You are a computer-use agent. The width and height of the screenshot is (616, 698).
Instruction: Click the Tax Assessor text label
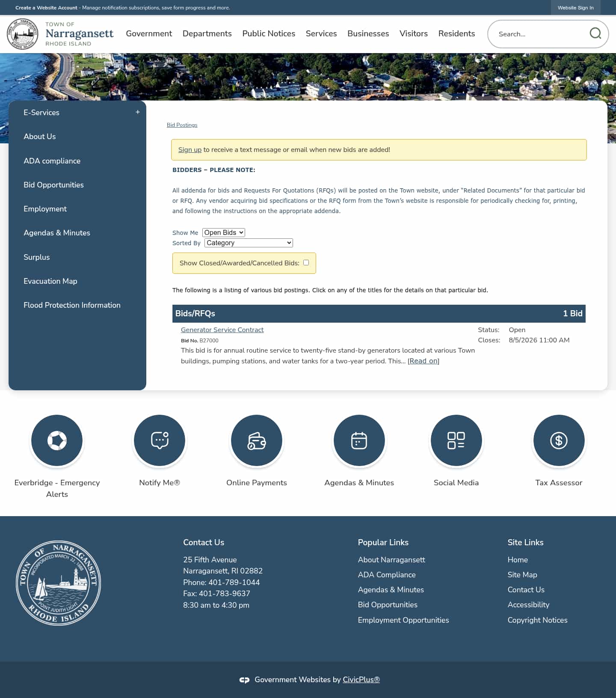559,482
